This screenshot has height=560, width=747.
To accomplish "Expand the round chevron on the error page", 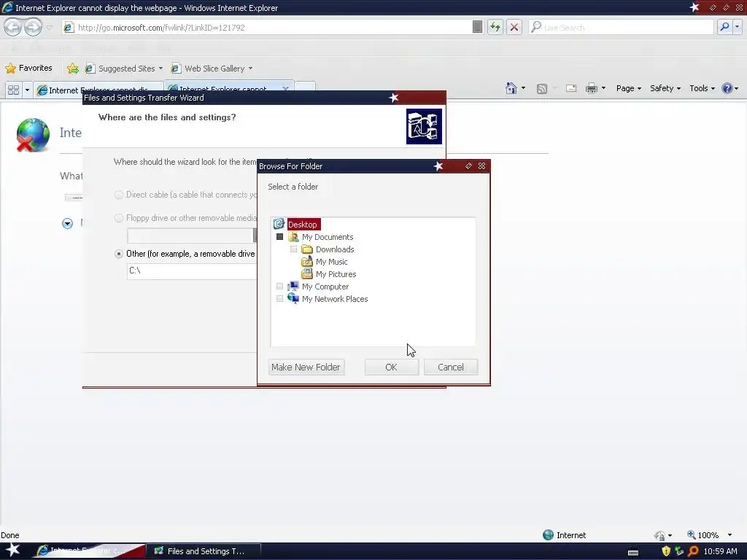I will click(x=67, y=223).
